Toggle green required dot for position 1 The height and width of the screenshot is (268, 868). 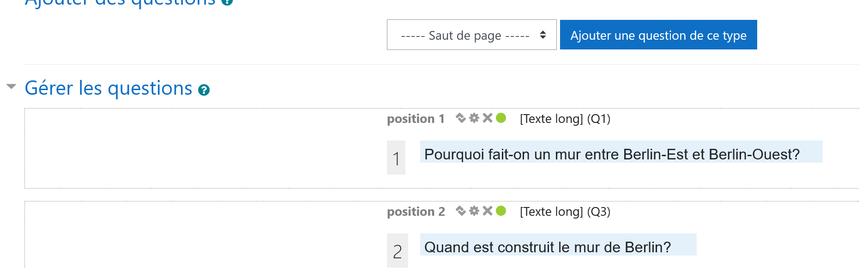click(501, 118)
